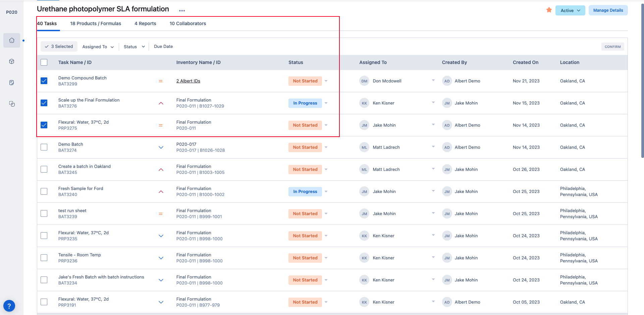Viewport: 644px width, 315px height.
Task: Check the Demo Batch BAT3274 checkbox
Action: (44, 147)
